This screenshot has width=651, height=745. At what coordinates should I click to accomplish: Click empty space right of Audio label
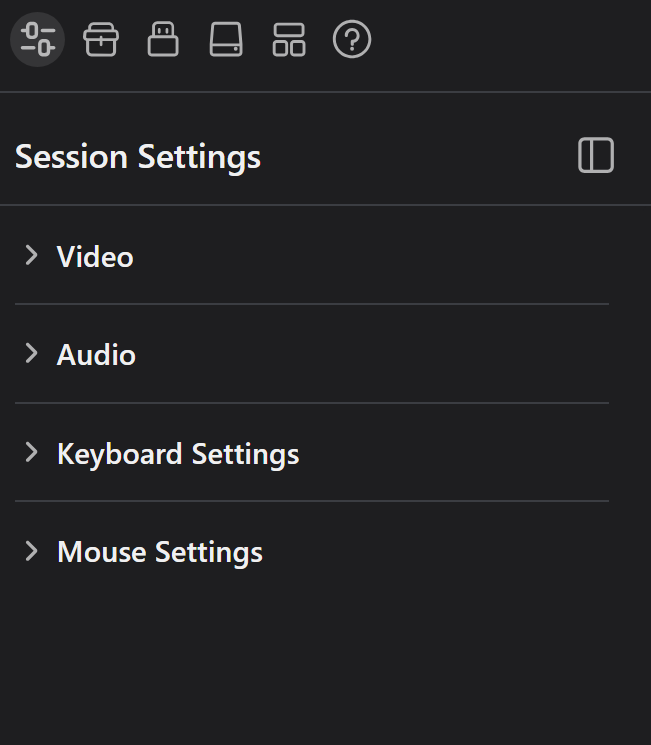tap(371, 355)
